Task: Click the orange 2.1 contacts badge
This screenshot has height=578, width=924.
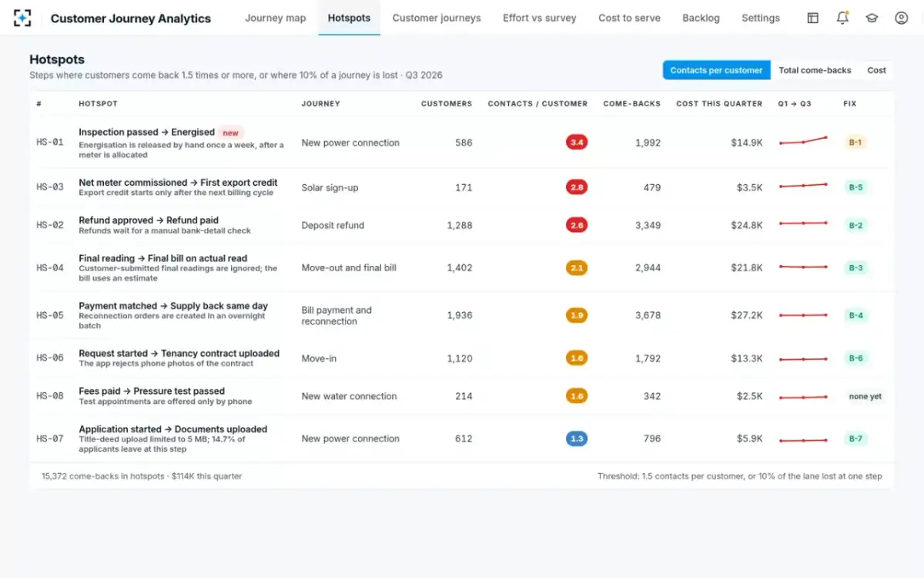Action: click(577, 268)
